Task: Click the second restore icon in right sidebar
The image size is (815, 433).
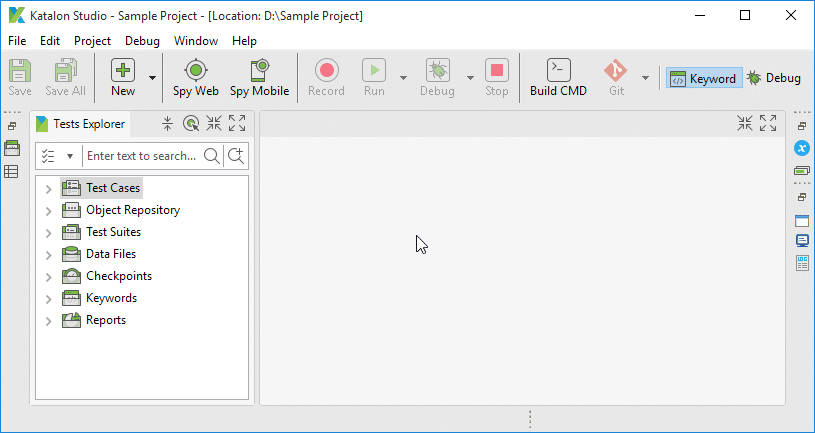Action: tap(802, 198)
